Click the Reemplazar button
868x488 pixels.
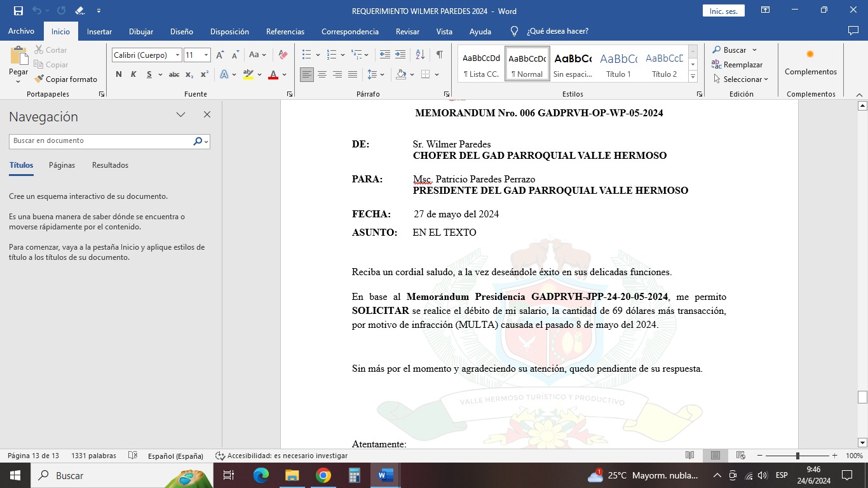(x=737, y=65)
